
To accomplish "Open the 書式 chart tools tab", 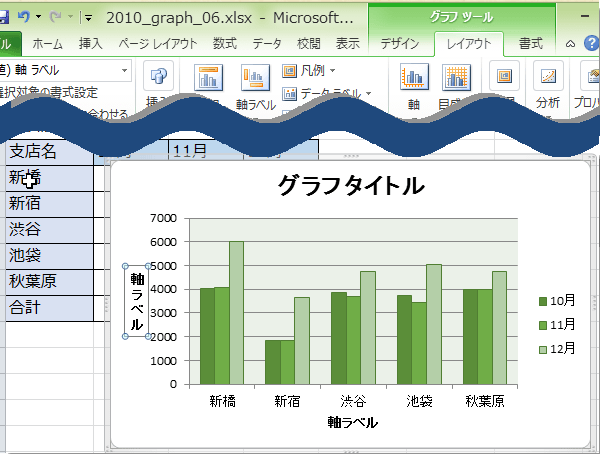I will coord(531,44).
